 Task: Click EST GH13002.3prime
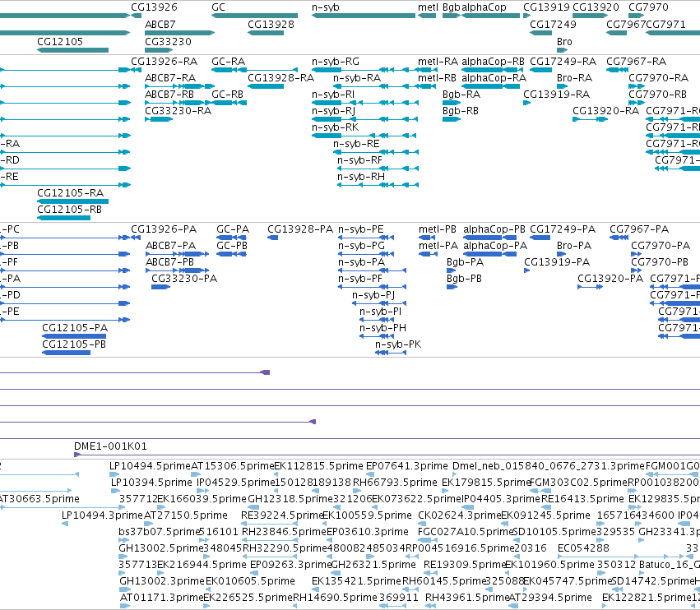[x=162, y=581]
